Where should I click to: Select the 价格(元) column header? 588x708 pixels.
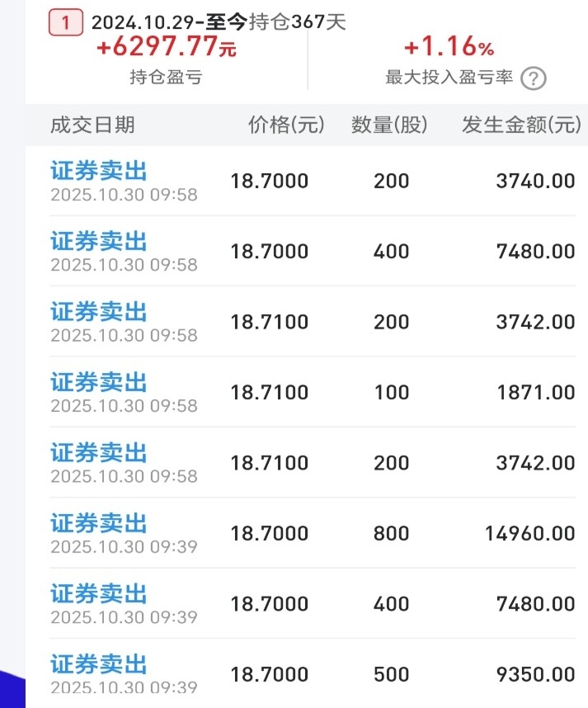click(286, 125)
